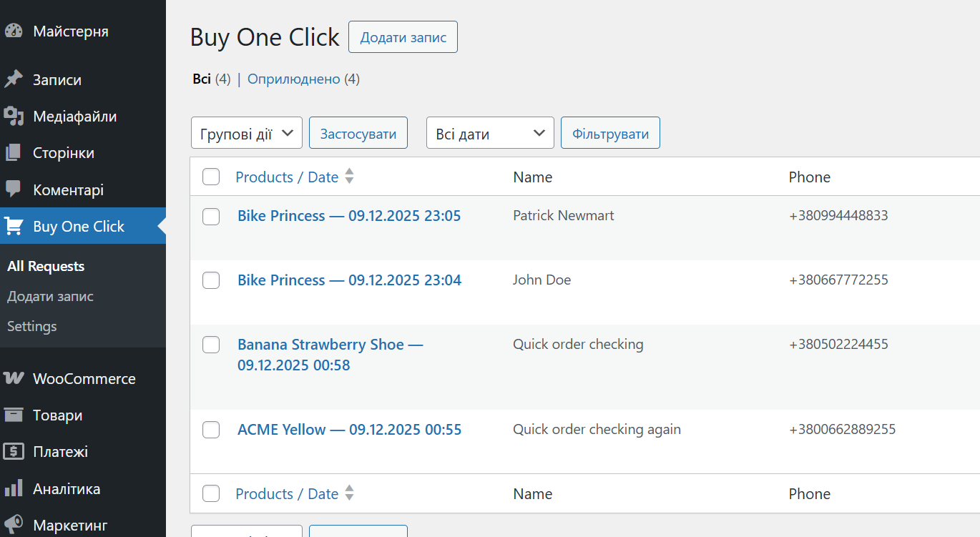Sort by the top Products / Date arrows
This screenshot has width=980, height=537.
tap(349, 177)
